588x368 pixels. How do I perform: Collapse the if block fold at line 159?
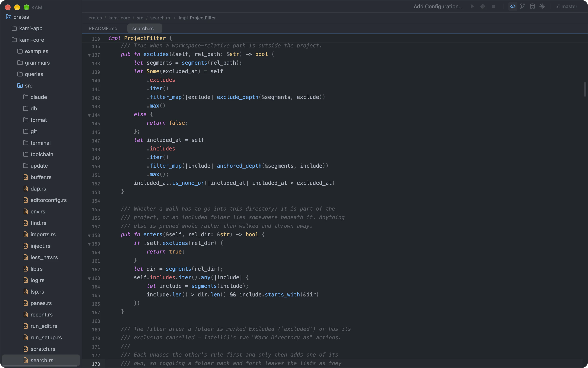click(x=89, y=244)
